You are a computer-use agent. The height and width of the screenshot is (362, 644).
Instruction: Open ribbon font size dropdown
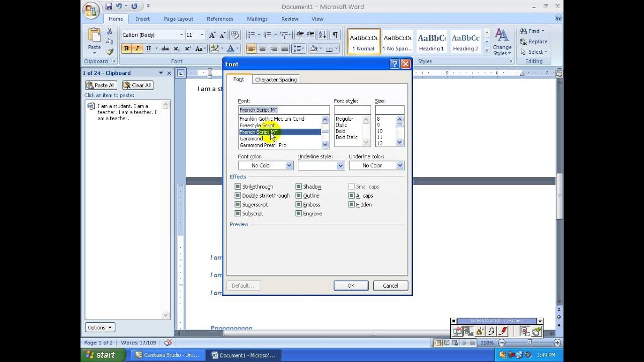click(x=202, y=35)
